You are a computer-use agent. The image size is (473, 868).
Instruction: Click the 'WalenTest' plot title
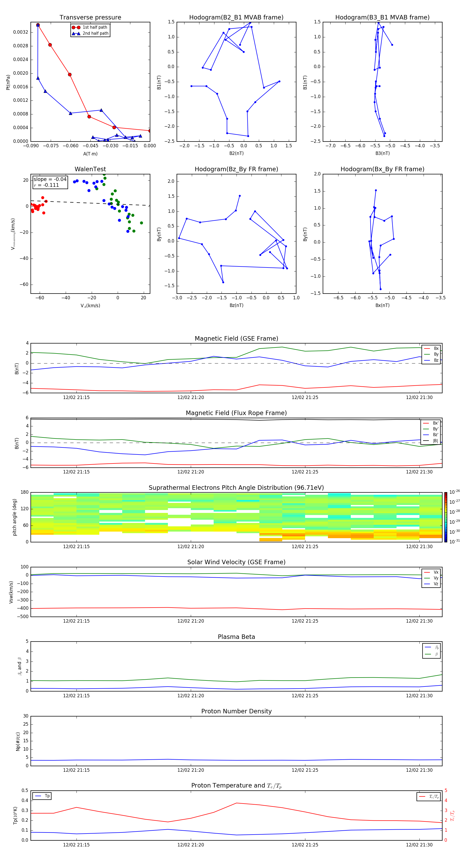pos(90,169)
